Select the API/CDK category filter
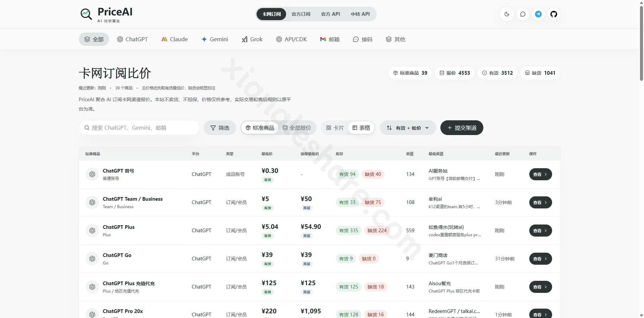 click(x=291, y=39)
